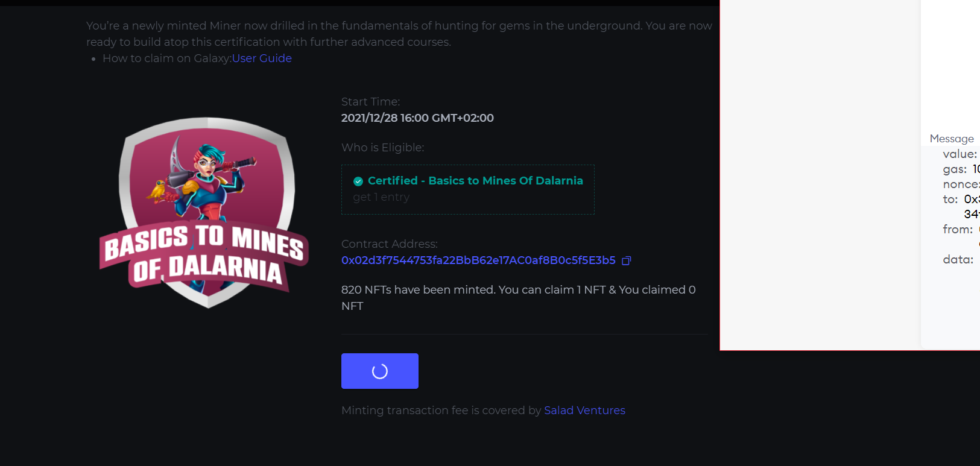Click the "Start Time:" label
Image resolution: width=980 pixels, height=466 pixels.
[370, 102]
